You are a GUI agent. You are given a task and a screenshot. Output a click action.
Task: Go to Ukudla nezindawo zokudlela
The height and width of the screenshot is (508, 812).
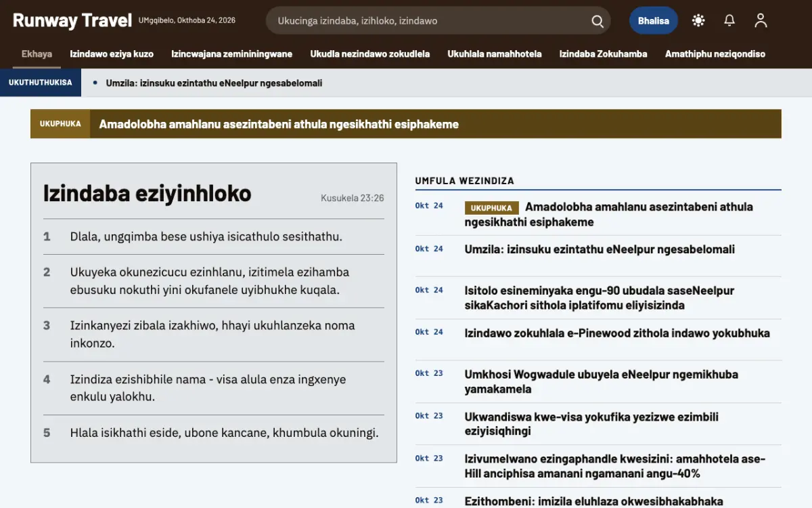[x=370, y=54]
